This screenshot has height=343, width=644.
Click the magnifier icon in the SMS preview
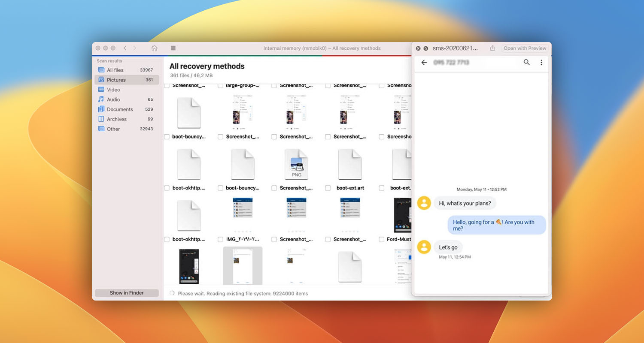527,63
